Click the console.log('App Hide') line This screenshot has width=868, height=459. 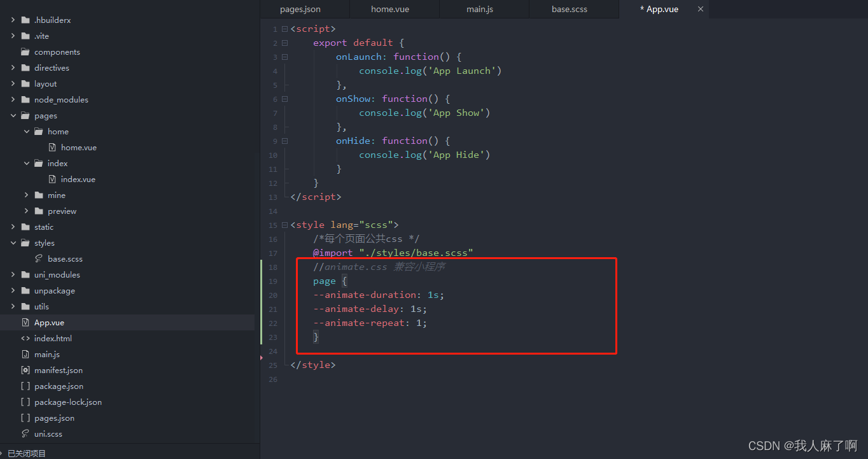click(x=424, y=155)
